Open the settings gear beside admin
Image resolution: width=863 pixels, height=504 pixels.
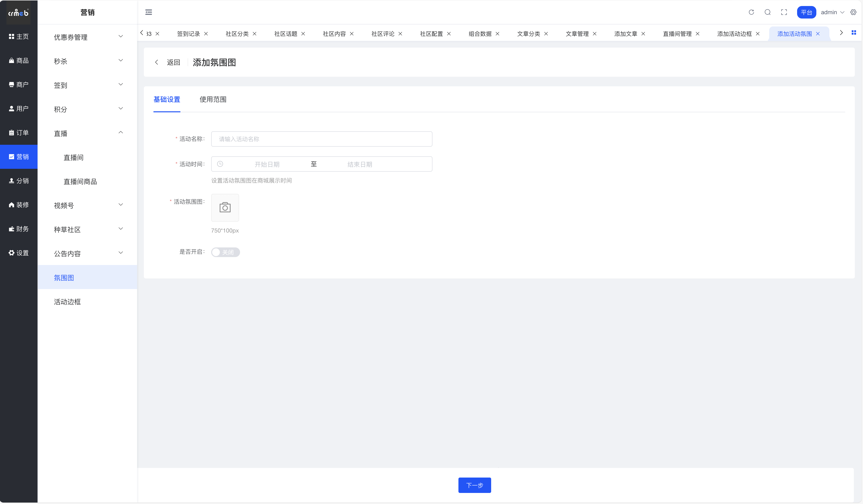coord(853,12)
